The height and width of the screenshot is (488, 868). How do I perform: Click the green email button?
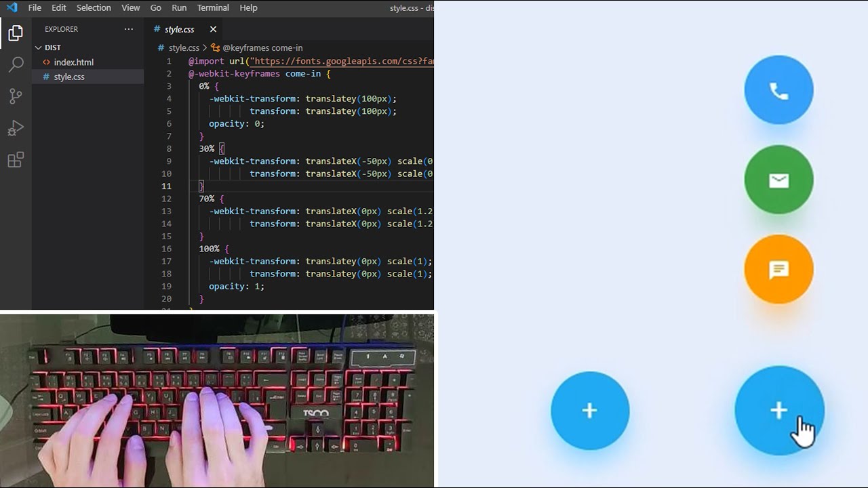(778, 180)
